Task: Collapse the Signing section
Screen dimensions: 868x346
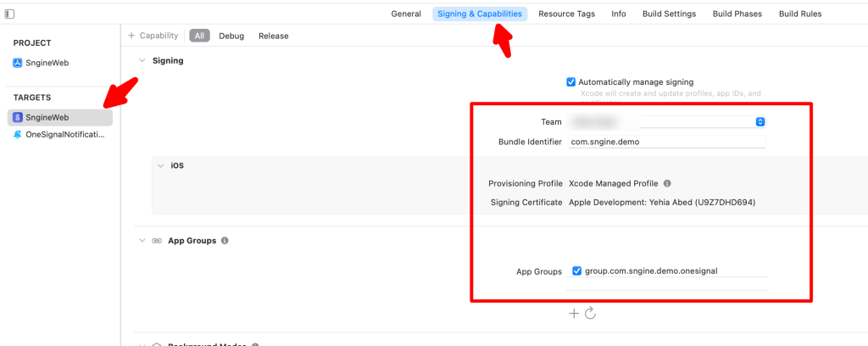Action: click(142, 60)
